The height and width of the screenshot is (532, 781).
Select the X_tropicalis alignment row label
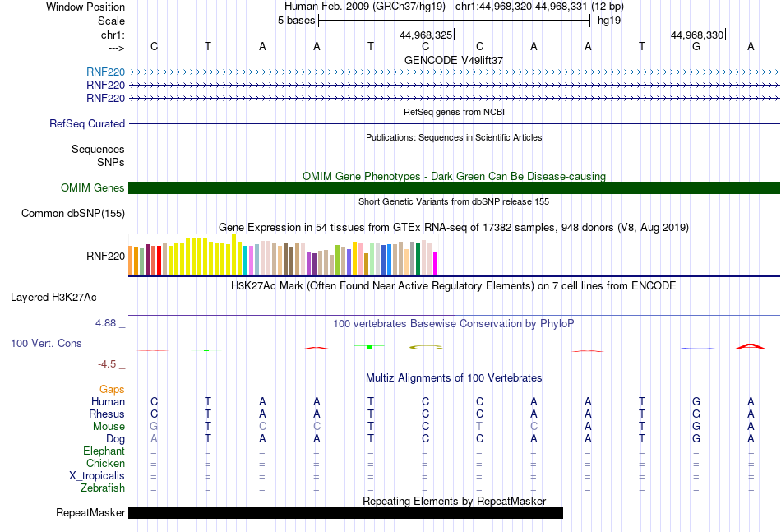[97, 476]
